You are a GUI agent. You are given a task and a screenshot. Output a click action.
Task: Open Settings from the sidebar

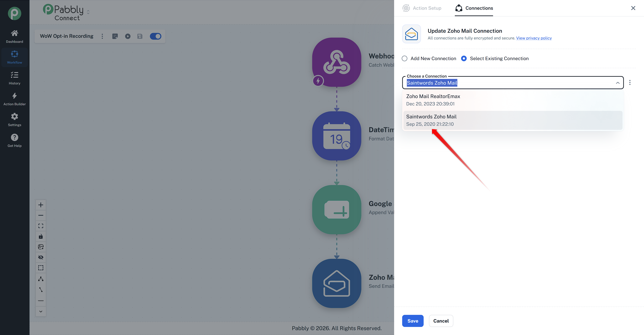point(14,120)
